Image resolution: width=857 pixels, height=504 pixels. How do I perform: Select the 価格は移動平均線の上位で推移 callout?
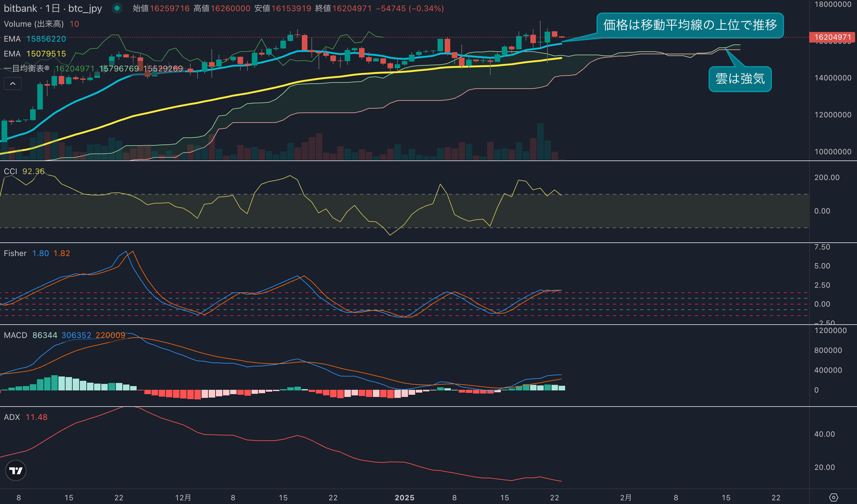coord(690,25)
